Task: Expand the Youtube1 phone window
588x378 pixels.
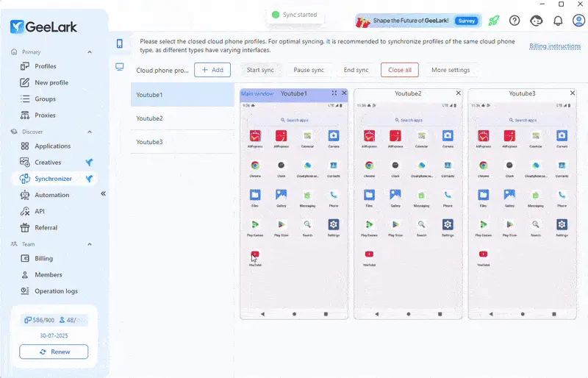Action: pyautogui.click(x=334, y=93)
